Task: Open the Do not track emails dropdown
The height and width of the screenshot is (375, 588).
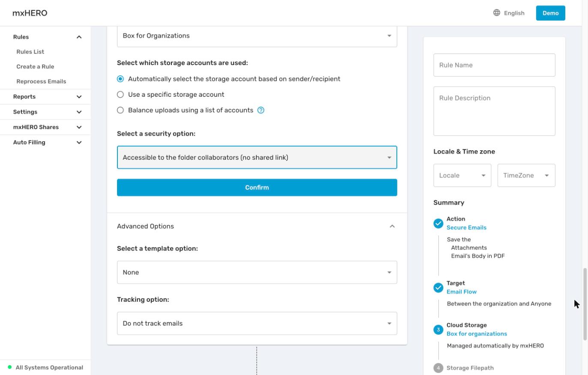Action: 257,323
